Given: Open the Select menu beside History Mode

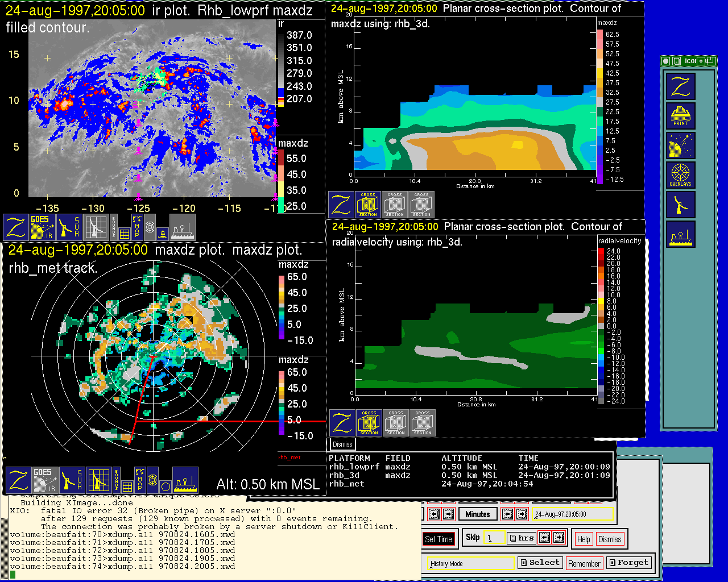Looking at the screenshot, I should tap(540, 563).
